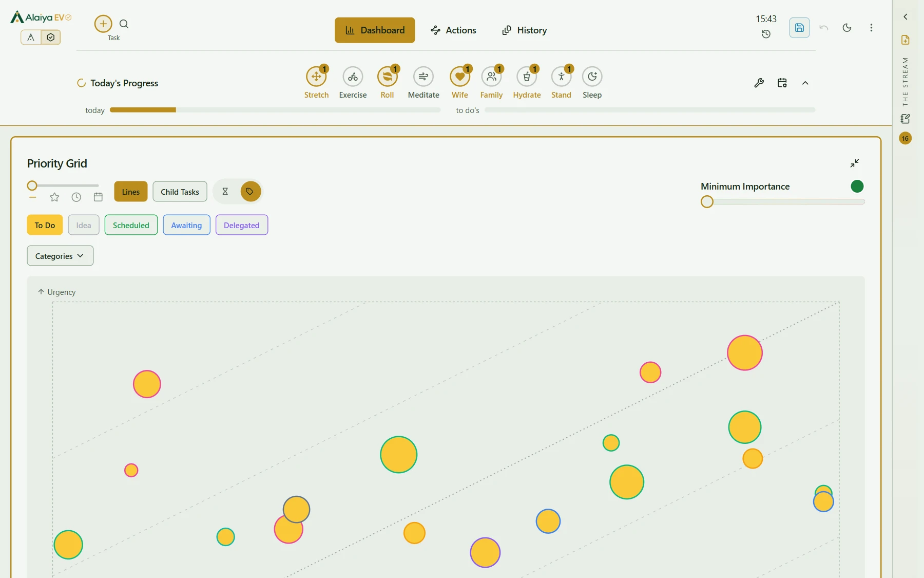Toggle the Idea status filter

click(84, 225)
